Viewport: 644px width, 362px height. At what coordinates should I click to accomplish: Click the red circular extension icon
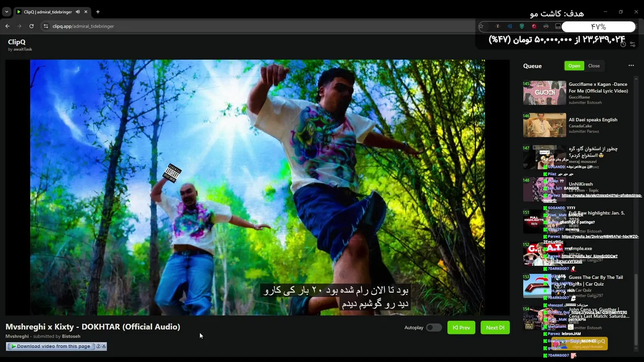534,26
